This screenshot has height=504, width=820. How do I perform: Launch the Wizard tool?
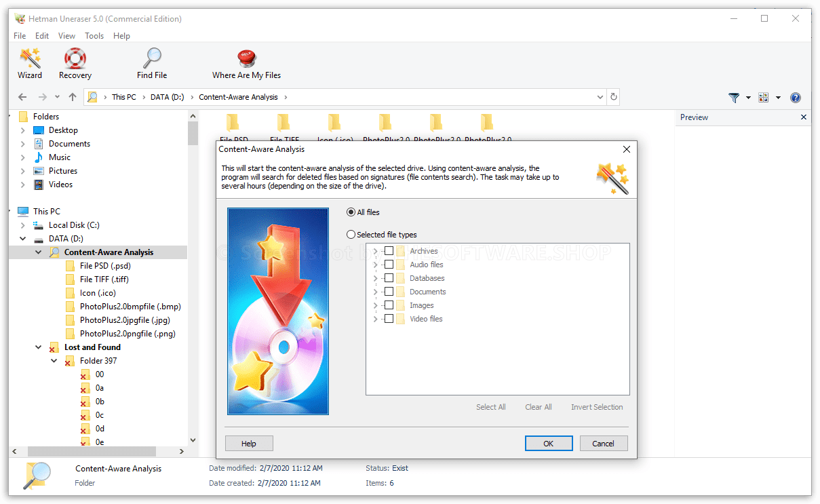30,63
